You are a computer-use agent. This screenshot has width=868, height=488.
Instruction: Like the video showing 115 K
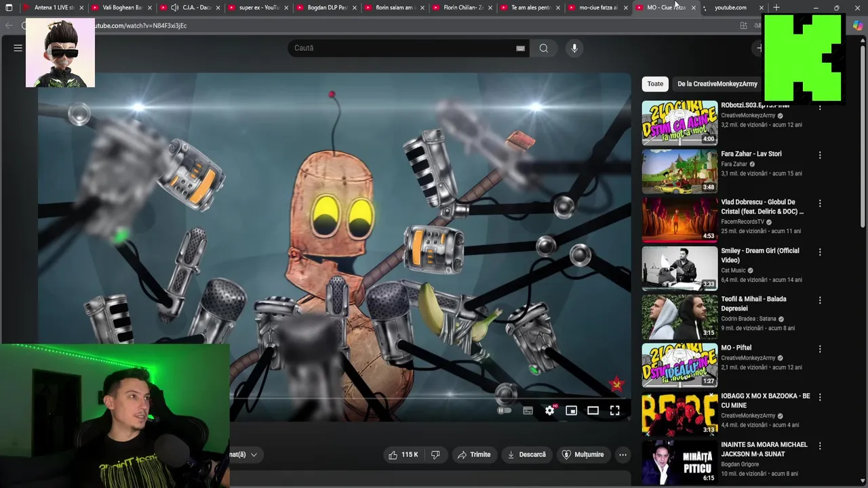click(403, 455)
